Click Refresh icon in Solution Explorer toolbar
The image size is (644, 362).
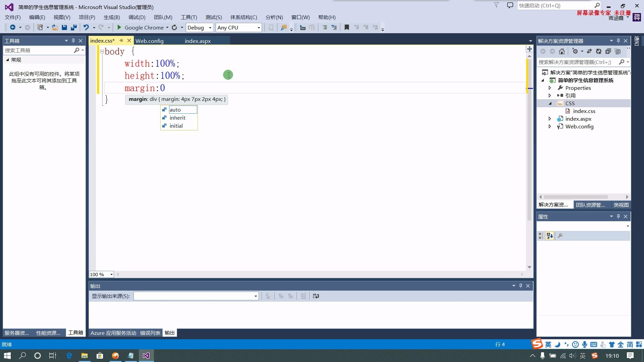pos(599,51)
